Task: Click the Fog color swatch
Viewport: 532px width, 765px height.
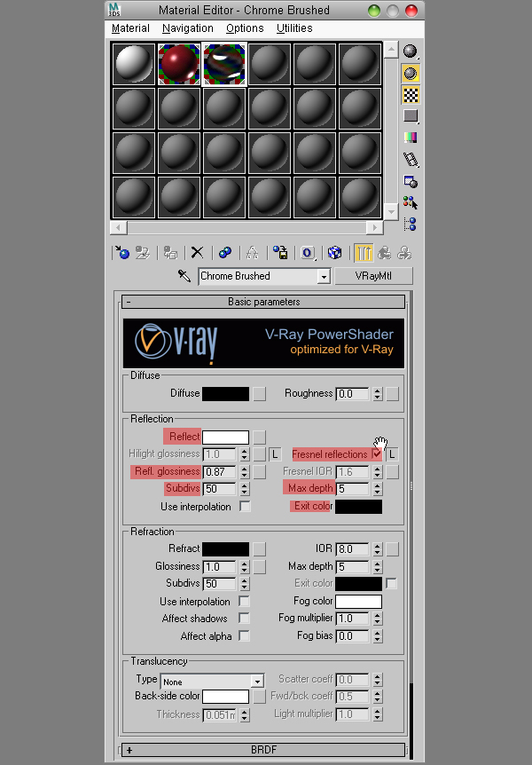Action: (x=358, y=601)
